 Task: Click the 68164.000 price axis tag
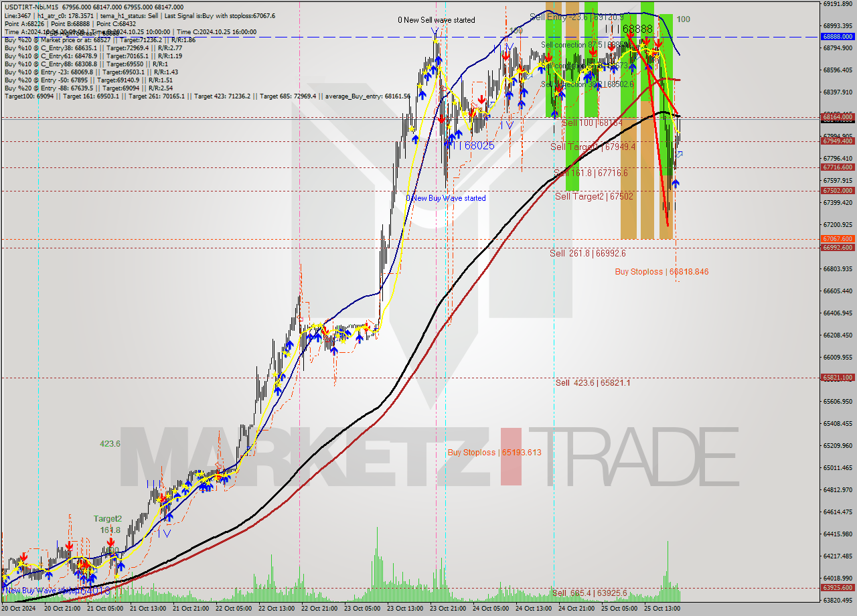pyautogui.click(x=837, y=117)
